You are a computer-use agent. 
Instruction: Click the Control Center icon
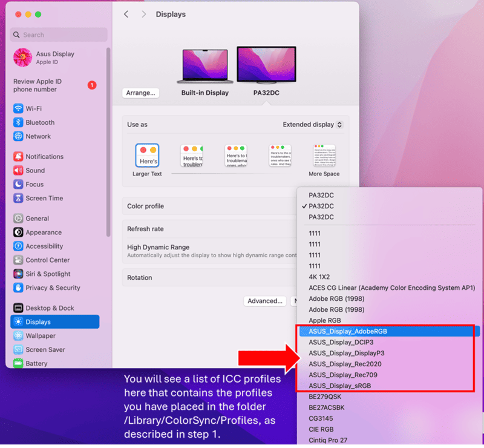click(18, 260)
